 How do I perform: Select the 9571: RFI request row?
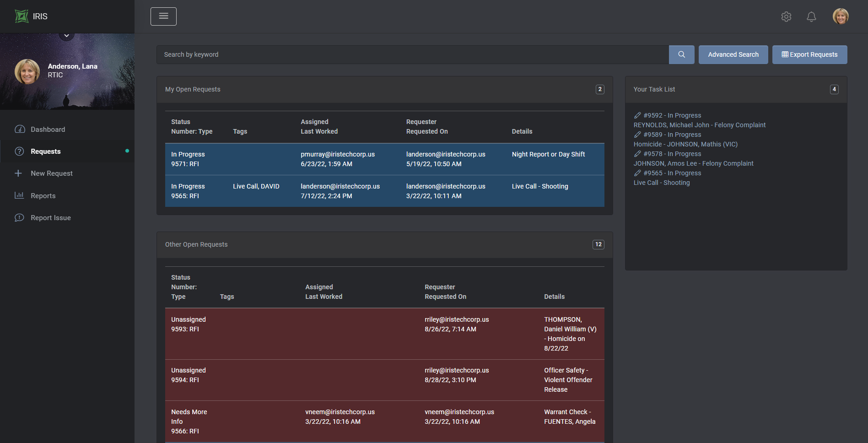point(384,159)
